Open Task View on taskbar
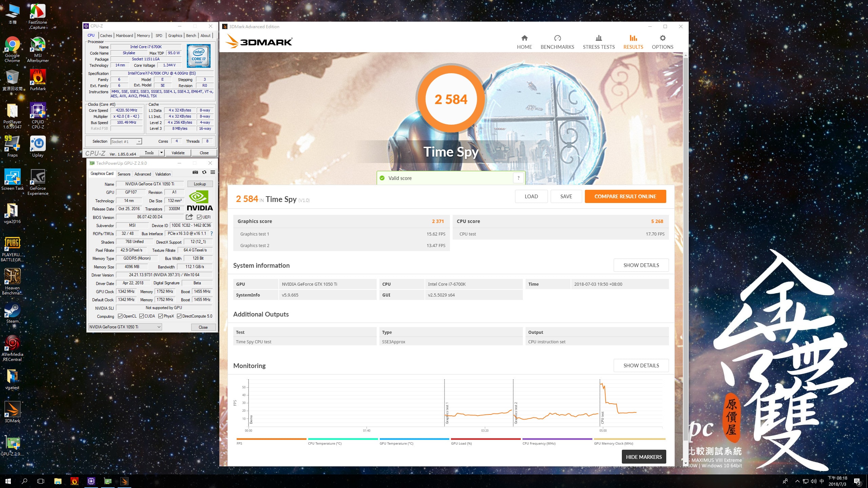This screenshot has width=868, height=488. pos(41,481)
